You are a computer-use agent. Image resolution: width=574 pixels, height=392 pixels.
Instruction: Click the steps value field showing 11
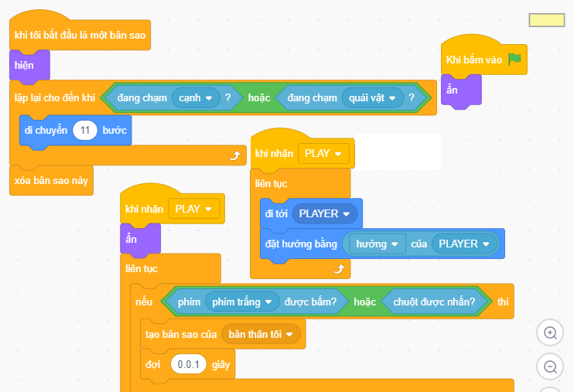click(84, 130)
